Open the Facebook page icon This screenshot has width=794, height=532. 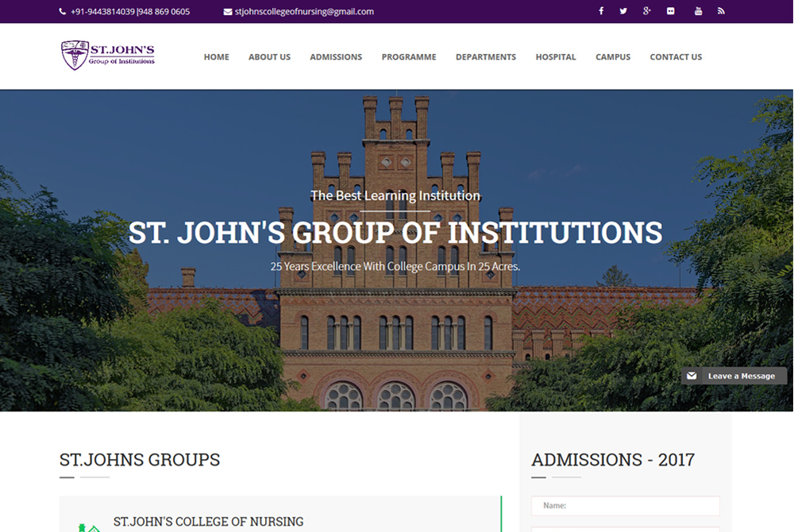(601, 11)
